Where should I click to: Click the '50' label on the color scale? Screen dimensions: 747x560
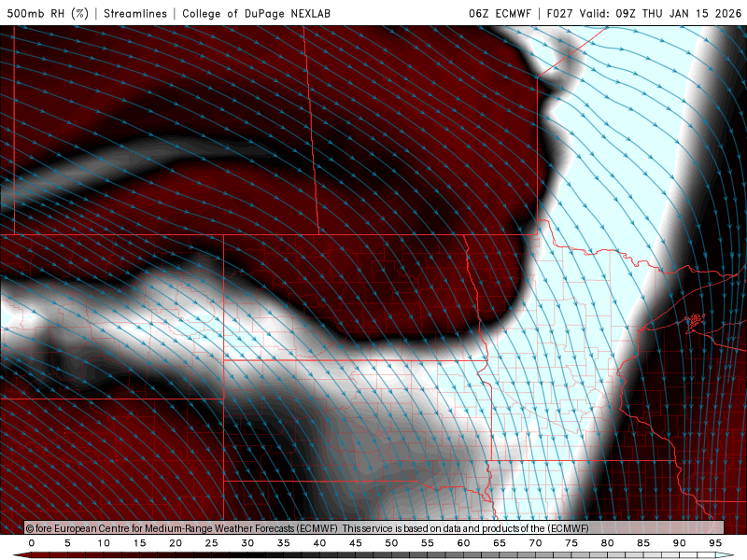391,543
